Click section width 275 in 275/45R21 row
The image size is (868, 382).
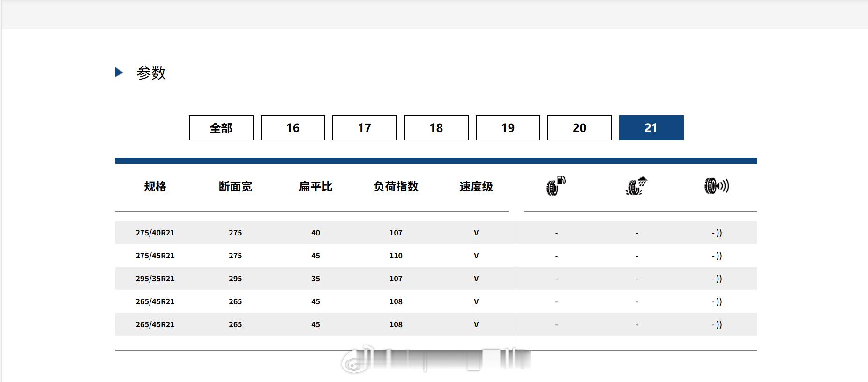235,256
